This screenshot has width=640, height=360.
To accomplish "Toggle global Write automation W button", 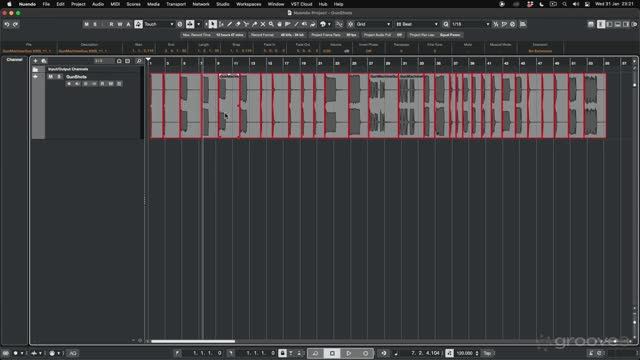I will pos(120,24).
